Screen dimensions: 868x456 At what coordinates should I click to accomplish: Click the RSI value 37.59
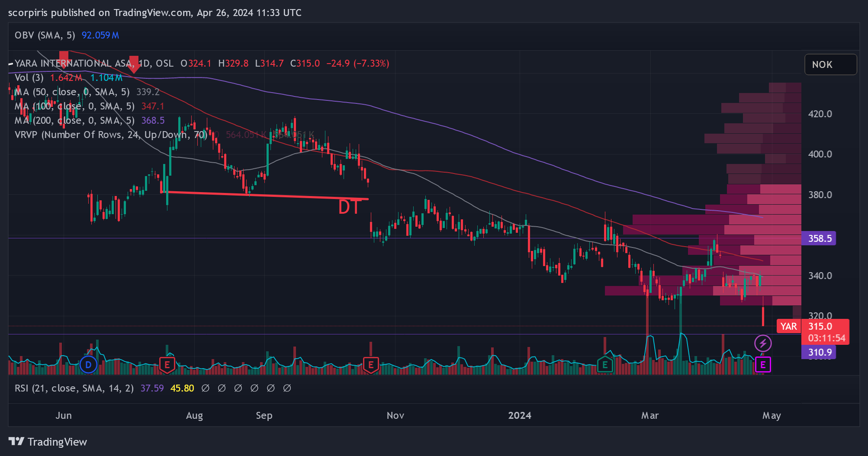pos(152,388)
